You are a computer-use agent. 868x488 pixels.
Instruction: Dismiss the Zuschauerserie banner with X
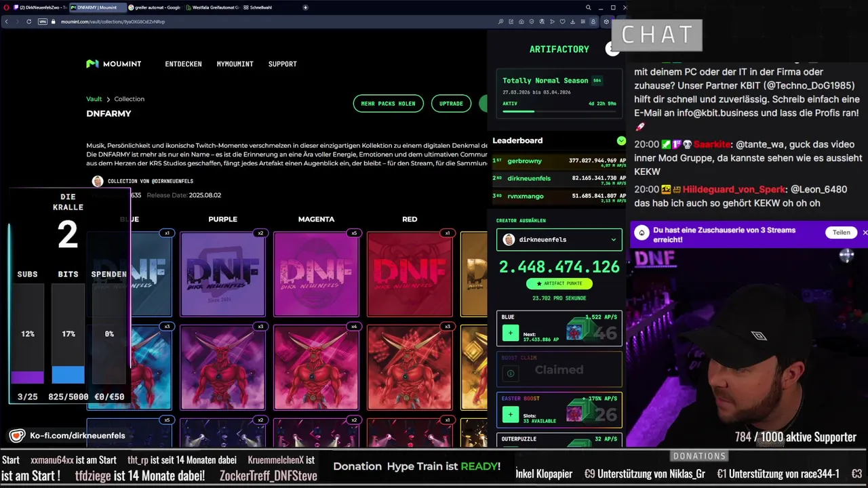865,232
